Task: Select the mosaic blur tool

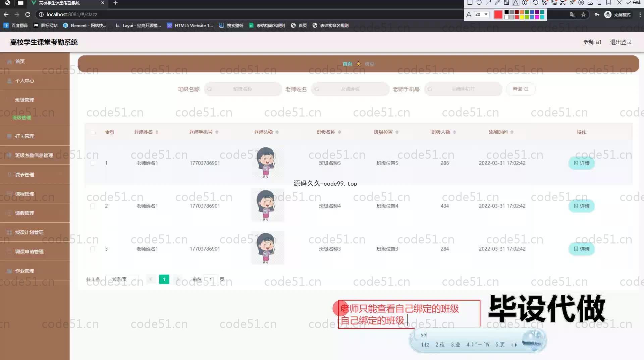Action: (x=506, y=3)
